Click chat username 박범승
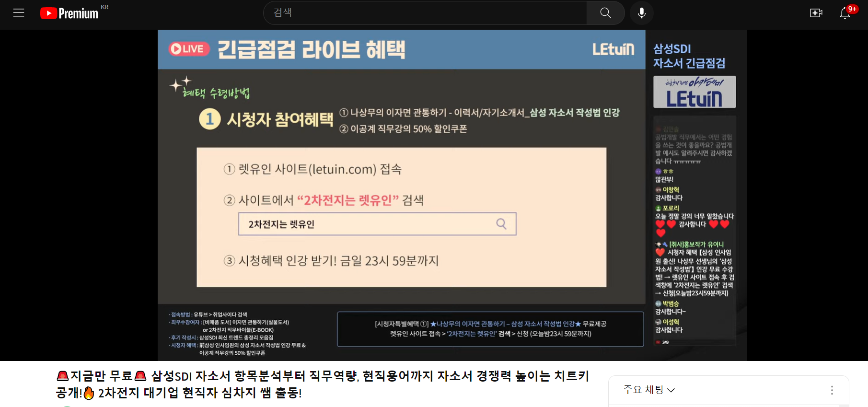 tap(671, 304)
